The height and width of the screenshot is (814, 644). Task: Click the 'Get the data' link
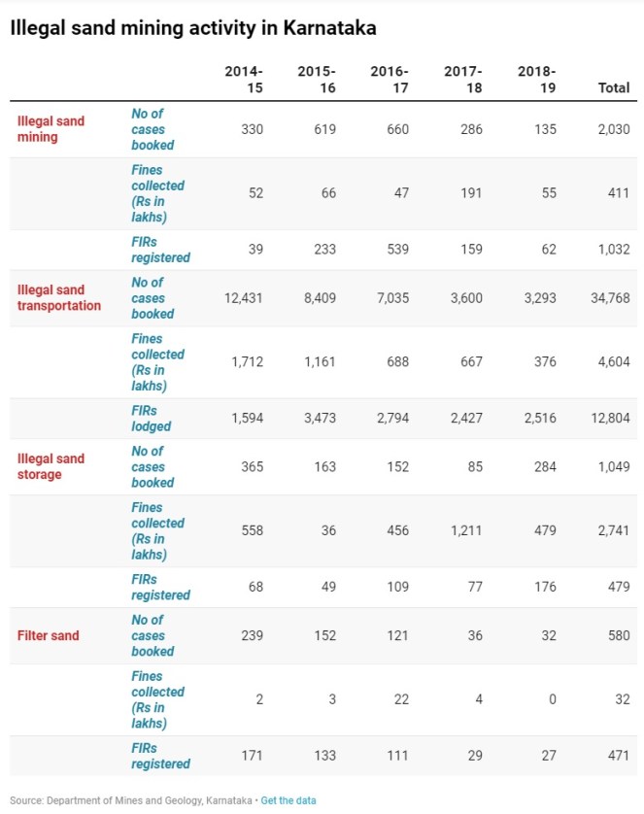coord(288,800)
